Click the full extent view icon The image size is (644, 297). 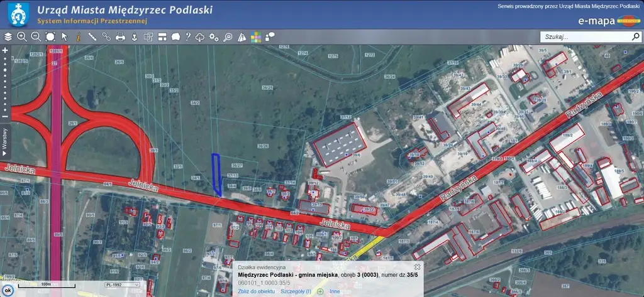click(50, 37)
